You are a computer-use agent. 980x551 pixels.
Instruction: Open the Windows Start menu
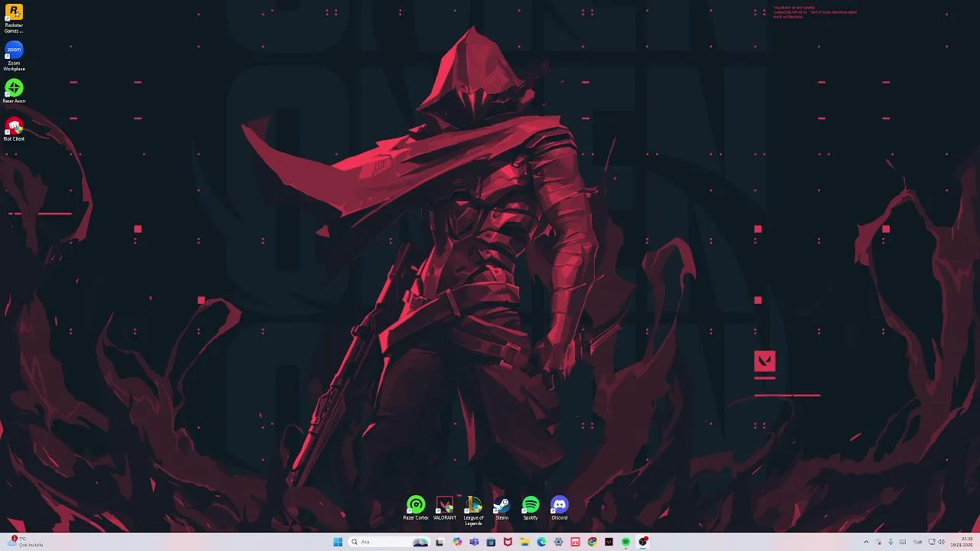point(338,542)
